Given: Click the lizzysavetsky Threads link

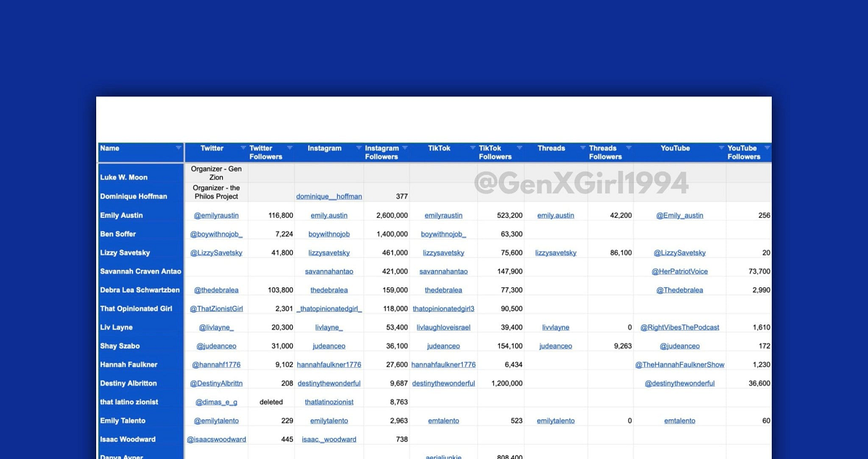Looking at the screenshot, I should tap(556, 253).
